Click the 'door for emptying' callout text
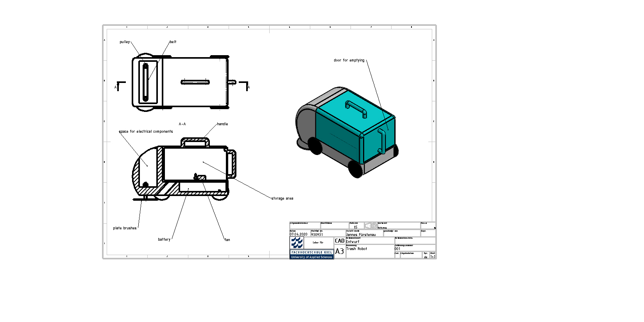 pos(349,60)
